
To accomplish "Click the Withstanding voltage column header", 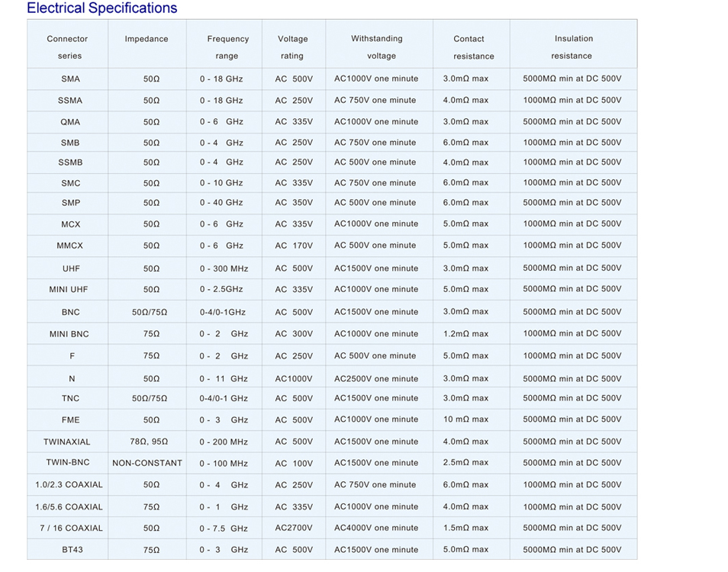I will tap(379, 44).
